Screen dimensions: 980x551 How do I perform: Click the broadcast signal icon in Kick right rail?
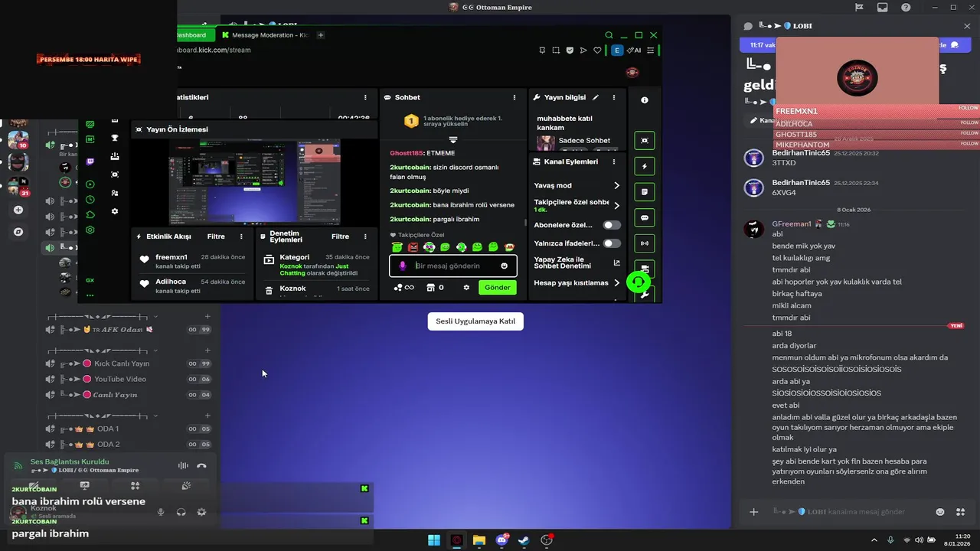pos(645,243)
